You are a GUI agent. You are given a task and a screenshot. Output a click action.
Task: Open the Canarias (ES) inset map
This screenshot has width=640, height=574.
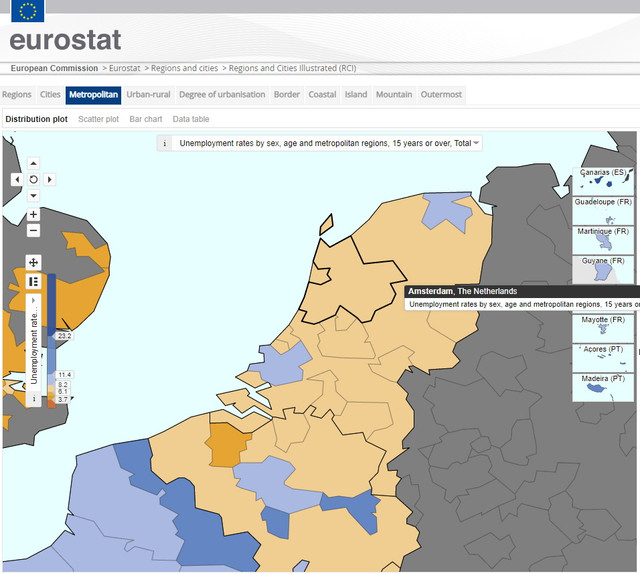point(603,182)
